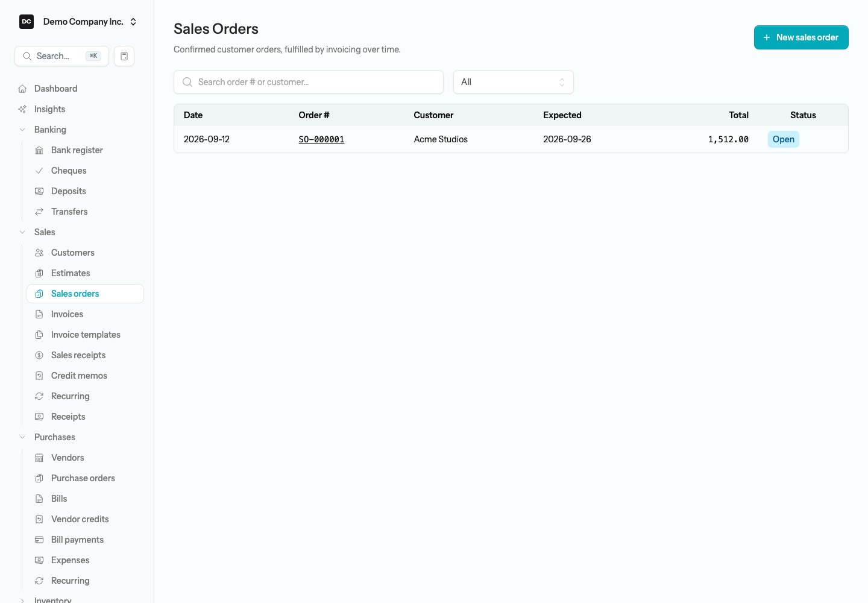Click the Estimates document icon
This screenshot has width=868, height=603.
pyautogui.click(x=39, y=273)
